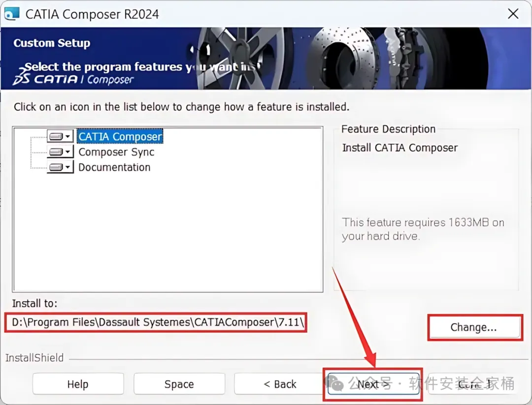Select CATIA Composer tree item
Viewport: 532px width, 405px height.
pyautogui.click(x=120, y=136)
